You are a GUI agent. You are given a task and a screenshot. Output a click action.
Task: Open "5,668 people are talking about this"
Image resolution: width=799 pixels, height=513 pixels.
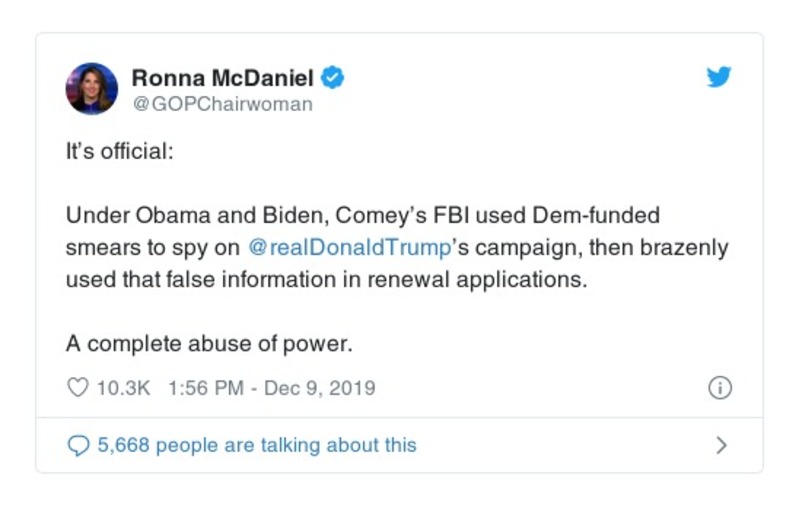[257, 445]
